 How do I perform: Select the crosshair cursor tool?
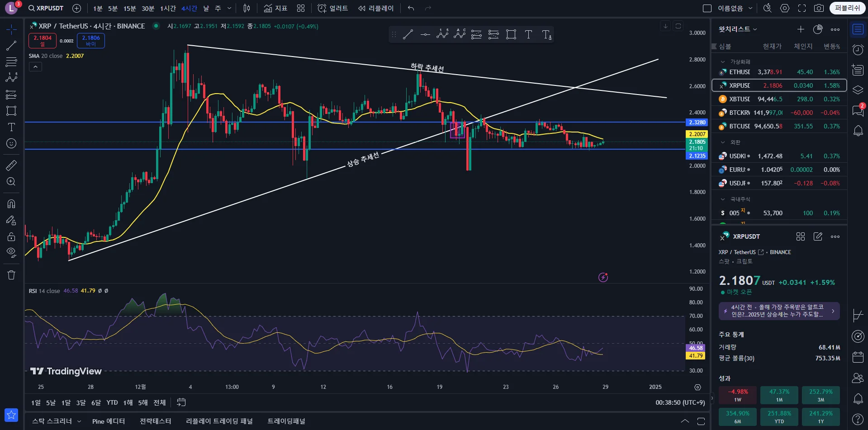pos(11,30)
